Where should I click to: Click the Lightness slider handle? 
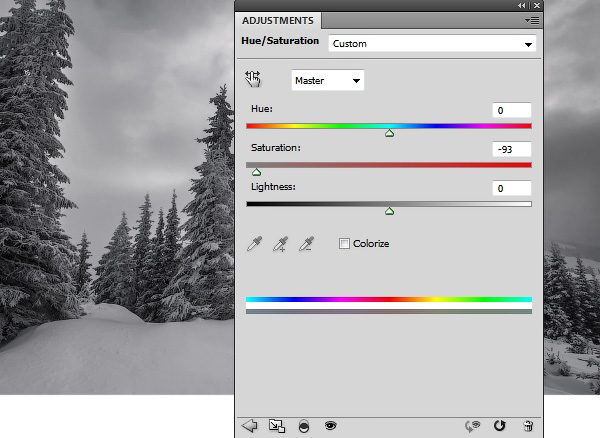click(389, 211)
